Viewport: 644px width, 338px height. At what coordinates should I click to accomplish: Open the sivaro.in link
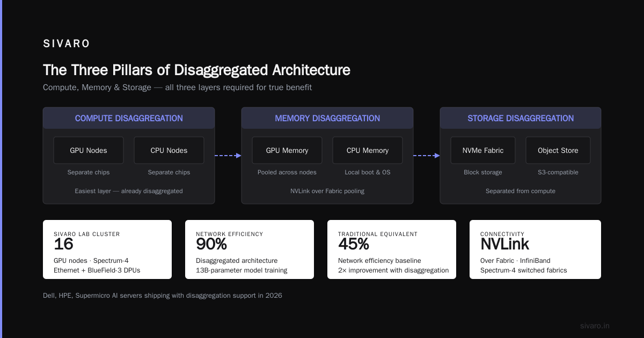pyautogui.click(x=595, y=326)
